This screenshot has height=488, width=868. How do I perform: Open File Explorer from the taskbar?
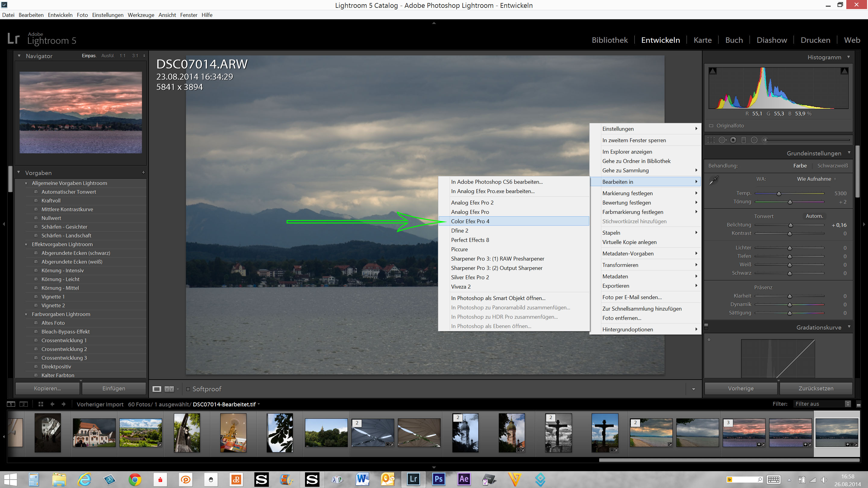[59, 479]
